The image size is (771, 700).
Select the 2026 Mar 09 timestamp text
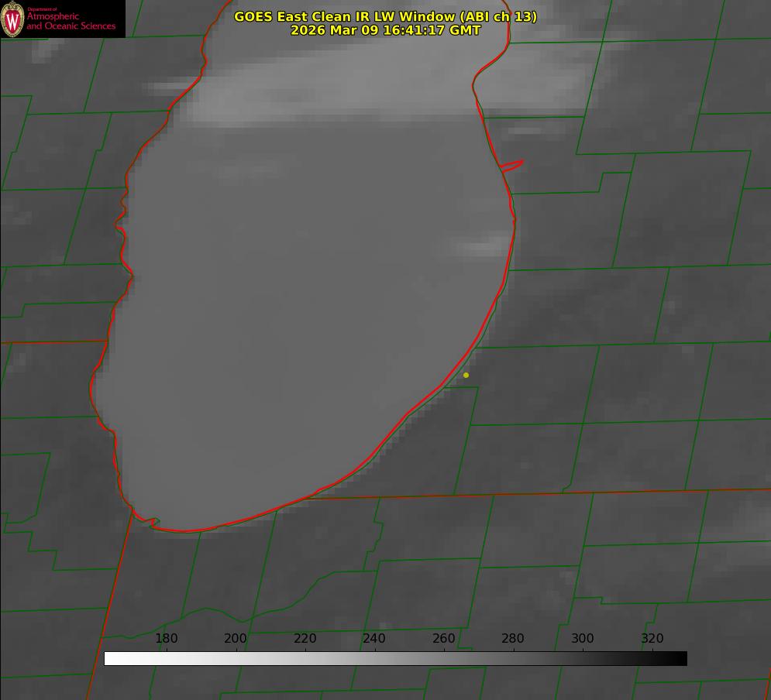coord(385,30)
